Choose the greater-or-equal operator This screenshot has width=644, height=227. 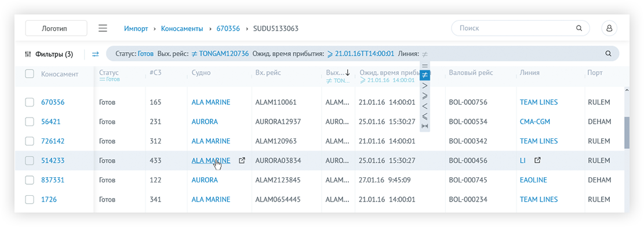tap(425, 96)
